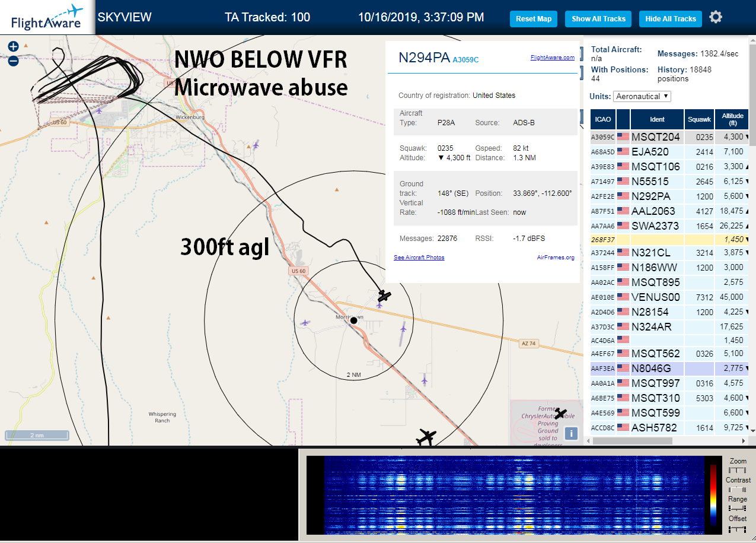Click the FlightAware logo

(47, 17)
